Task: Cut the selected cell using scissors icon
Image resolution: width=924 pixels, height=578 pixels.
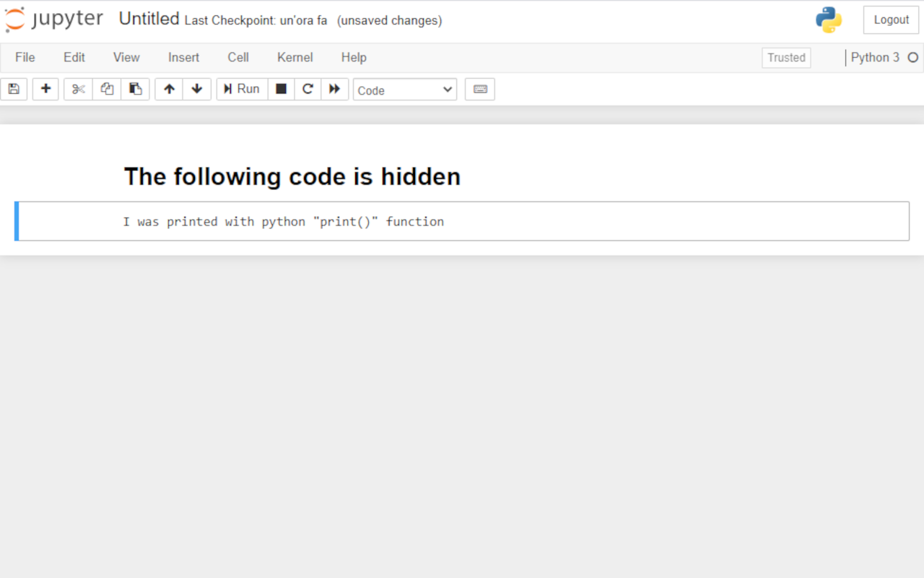Action: click(x=77, y=89)
